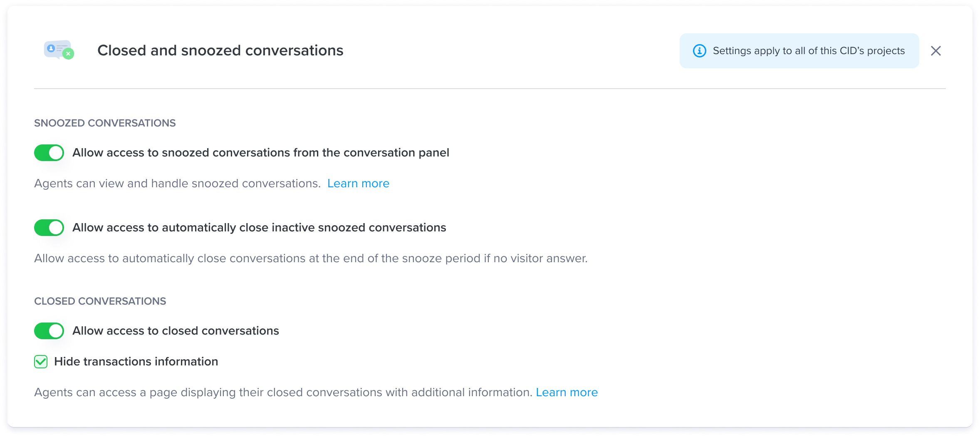Open Learn more link about snoozed conversations
This screenshot has height=437, width=980.
tap(358, 184)
